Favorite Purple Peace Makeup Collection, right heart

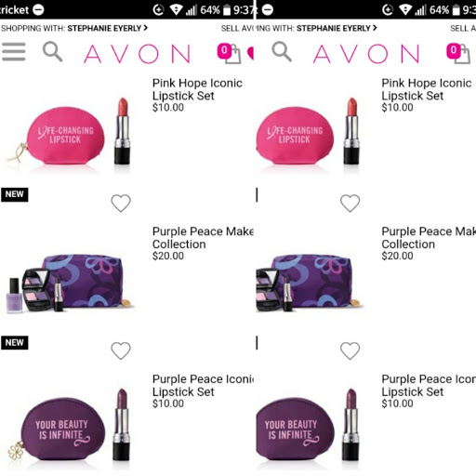350,350
